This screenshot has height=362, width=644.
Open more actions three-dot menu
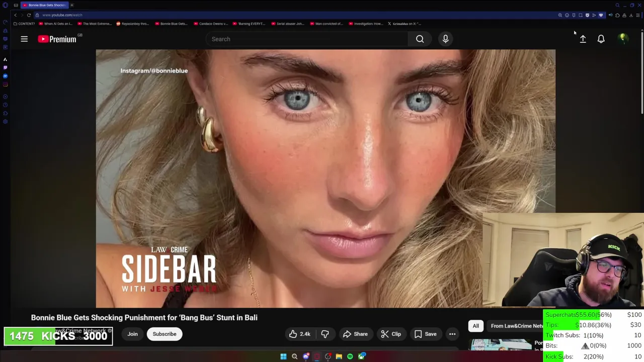[452, 334]
